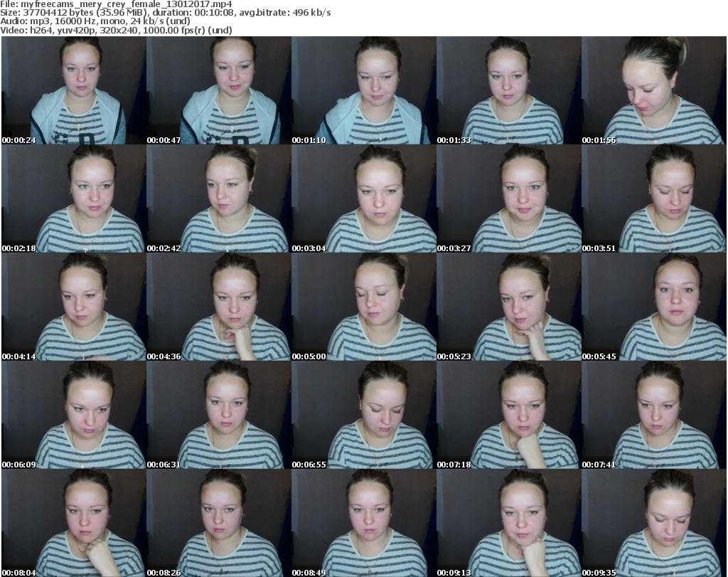The height and width of the screenshot is (577, 728).
Task: Choose the thumbnail stamped 00:08:49
Action: 363,523
